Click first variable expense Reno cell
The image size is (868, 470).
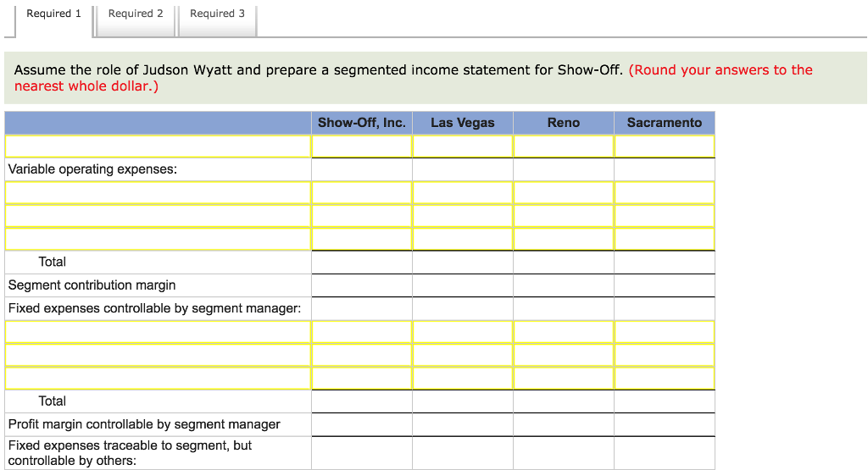click(x=564, y=193)
